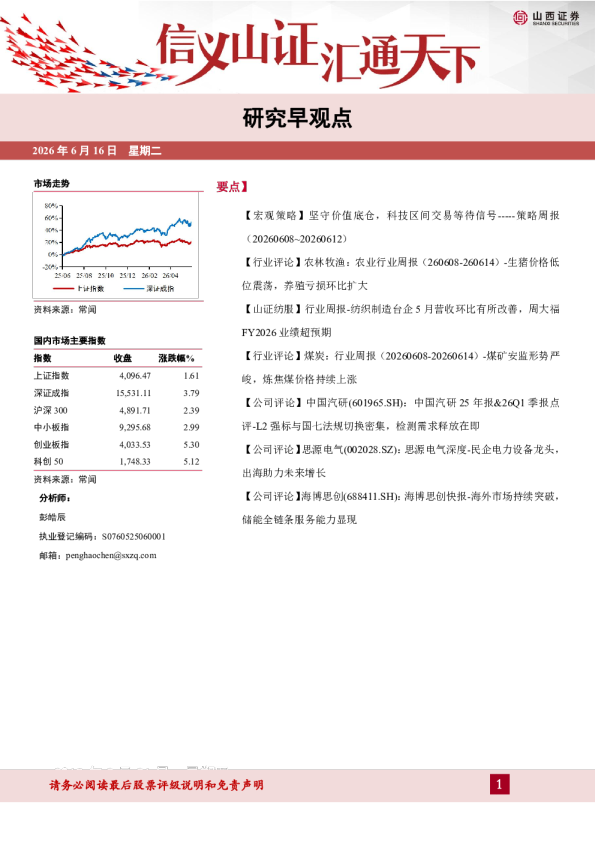Click the penghaochen@sxzq.com email address

coord(111,555)
